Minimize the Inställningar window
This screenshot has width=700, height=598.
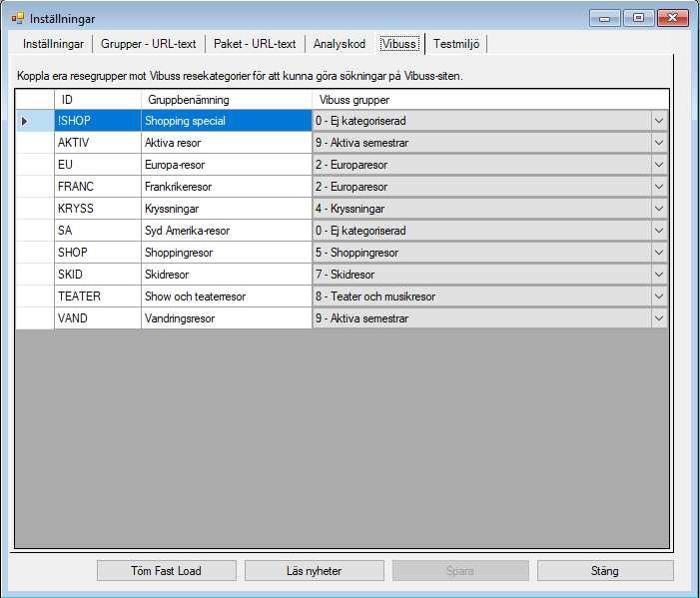click(605, 18)
